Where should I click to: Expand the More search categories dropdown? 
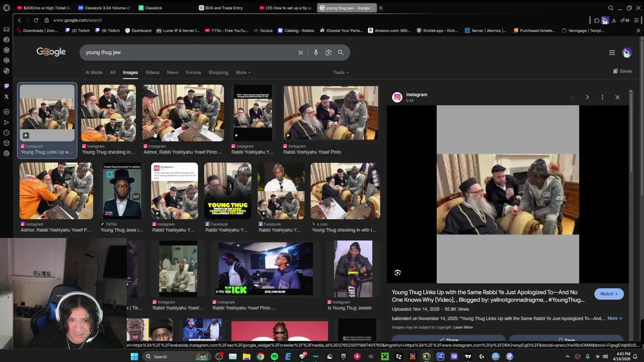click(243, 72)
